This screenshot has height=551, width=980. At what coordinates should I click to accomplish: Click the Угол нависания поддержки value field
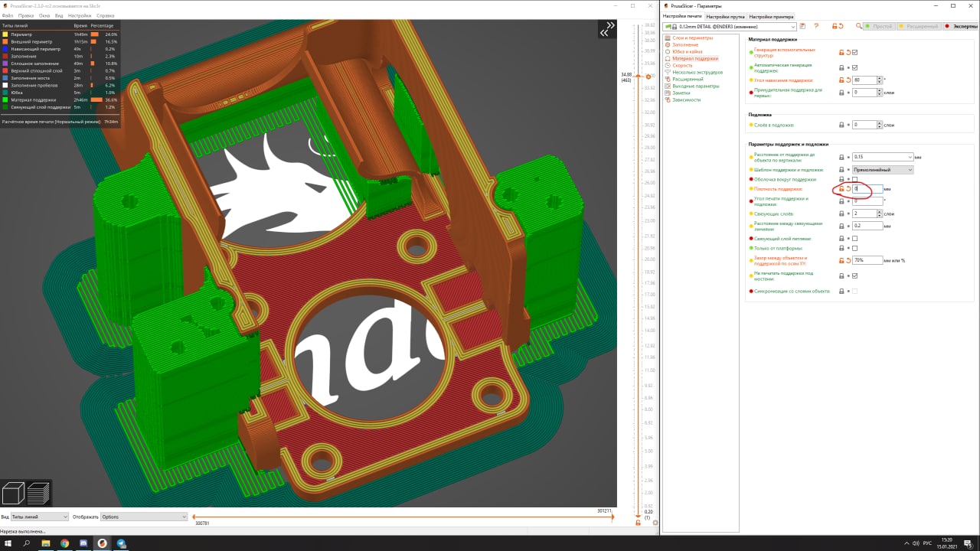point(864,80)
